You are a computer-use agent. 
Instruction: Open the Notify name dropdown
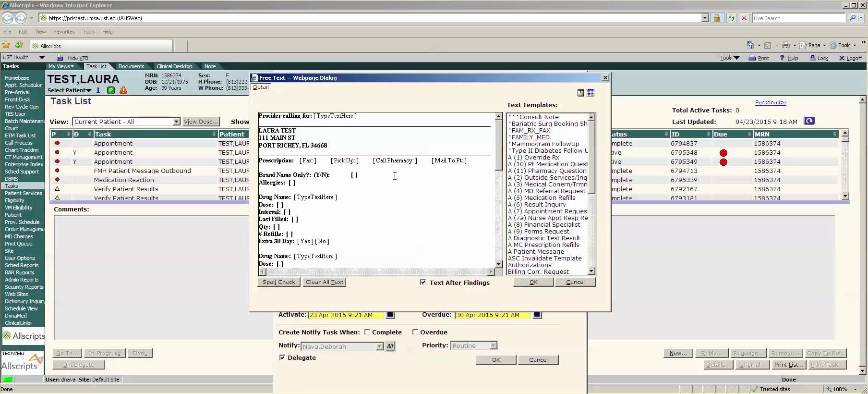click(x=379, y=346)
